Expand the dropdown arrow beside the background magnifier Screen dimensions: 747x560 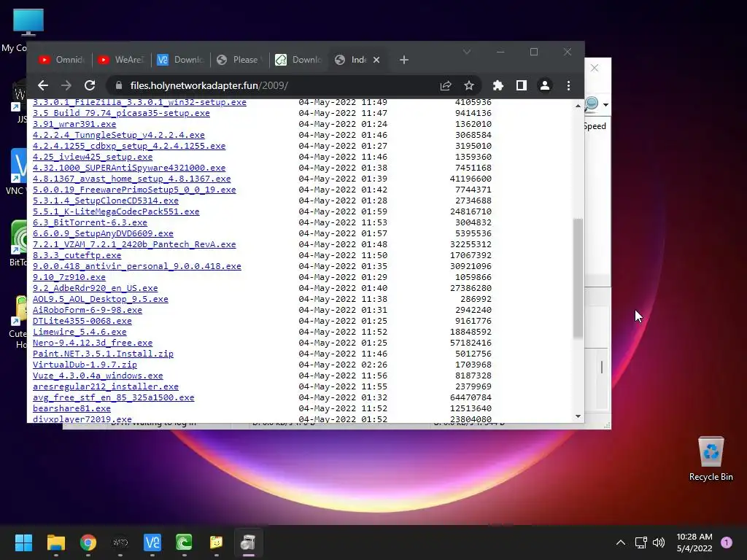pos(605,105)
